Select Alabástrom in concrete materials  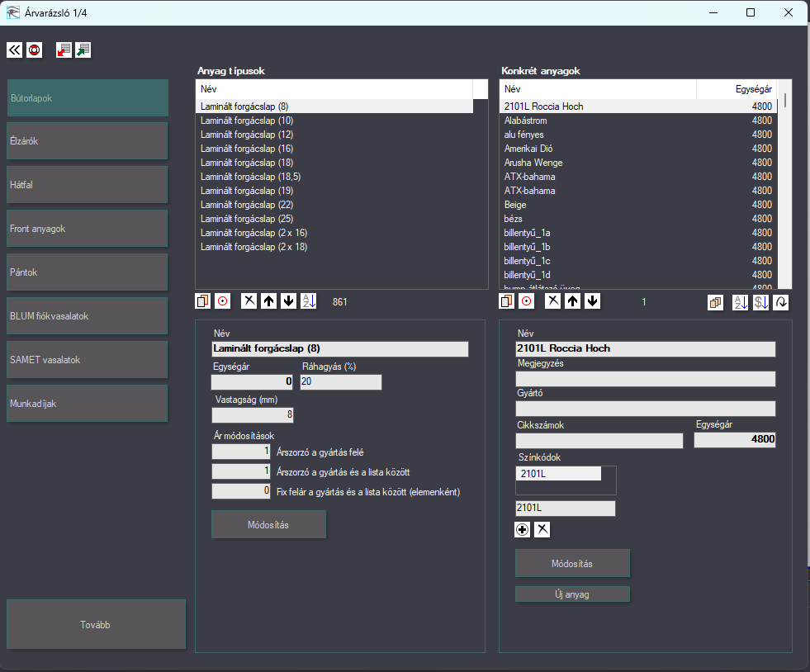[638, 121]
